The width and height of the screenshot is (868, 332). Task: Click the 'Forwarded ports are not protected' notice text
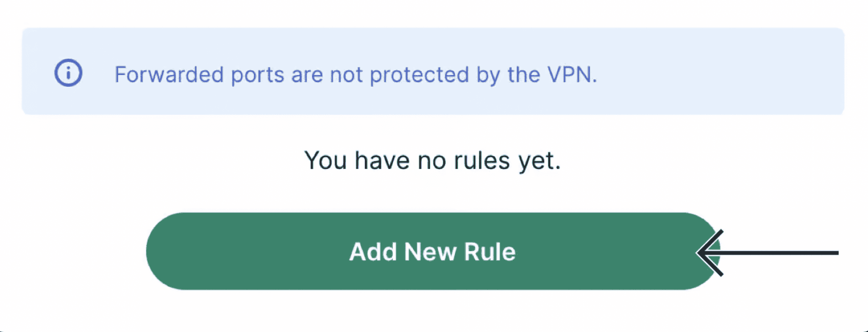pos(355,75)
